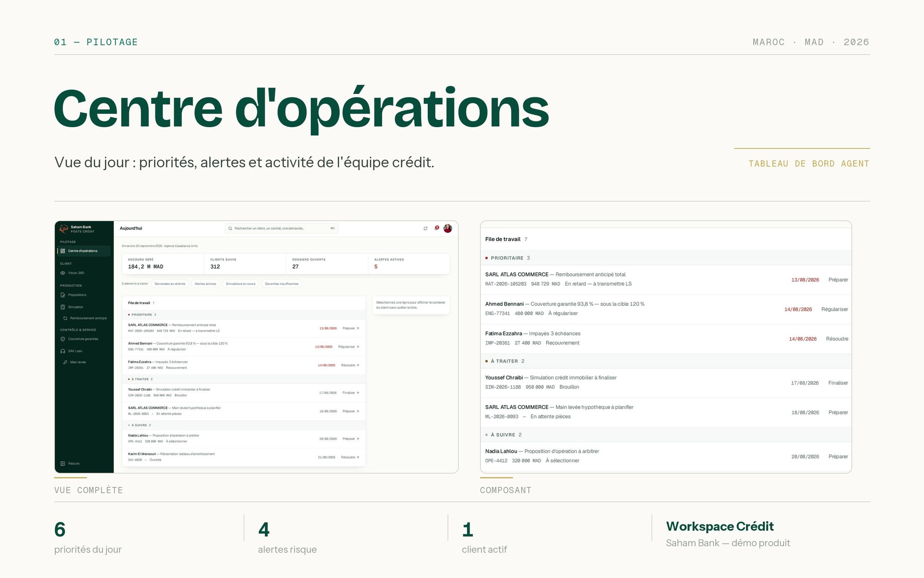Click Préparer on the RAT-2026-105203 row in the component view

click(838, 280)
